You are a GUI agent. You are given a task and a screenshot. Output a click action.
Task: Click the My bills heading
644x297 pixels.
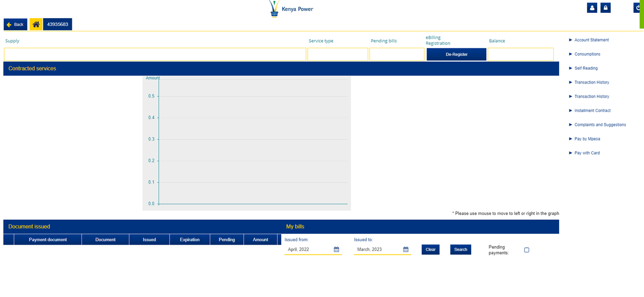coord(295,227)
